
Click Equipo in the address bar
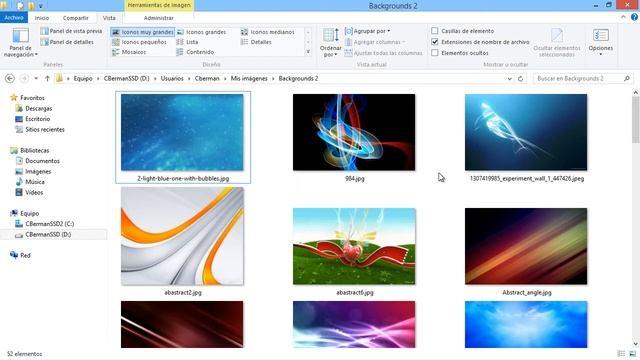click(x=83, y=79)
